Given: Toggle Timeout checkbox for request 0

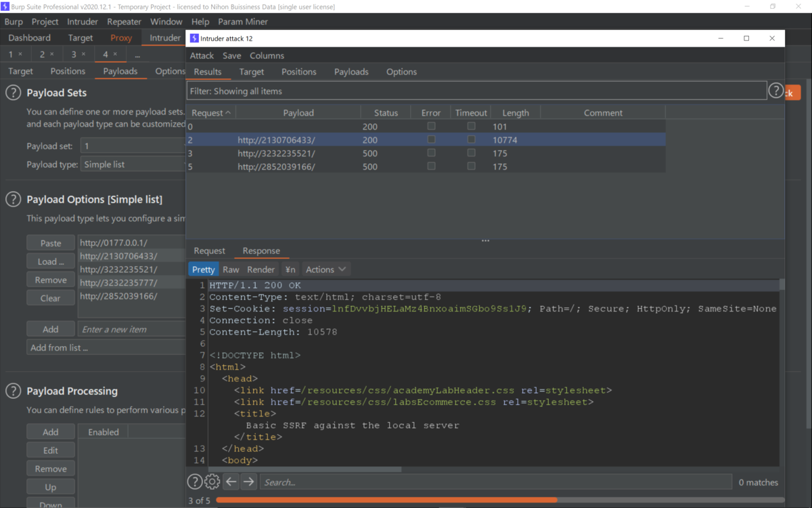Looking at the screenshot, I should coord(471,127).
